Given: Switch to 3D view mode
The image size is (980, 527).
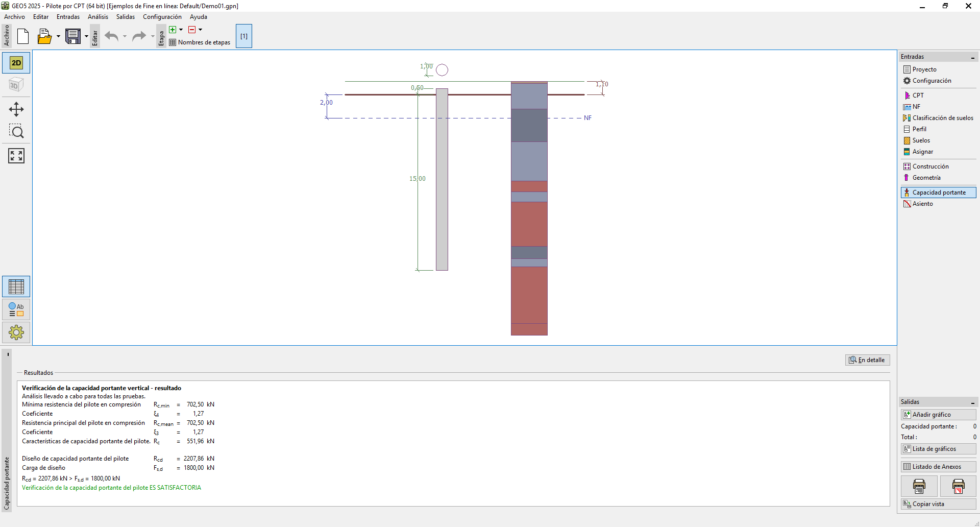Looking at the screenshot, I should coord(16,85).
